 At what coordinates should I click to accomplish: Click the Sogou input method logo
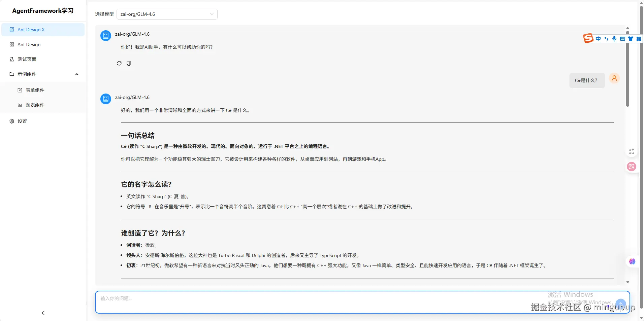point(588,38)
